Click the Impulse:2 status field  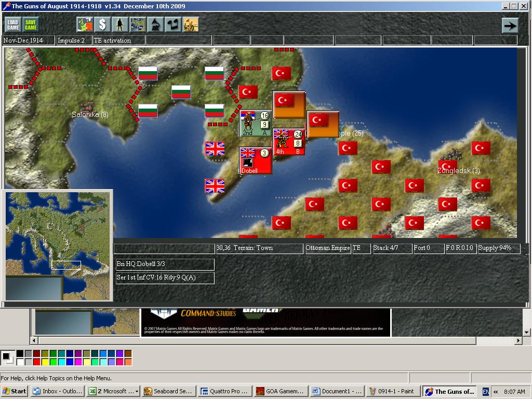(74, 41)
